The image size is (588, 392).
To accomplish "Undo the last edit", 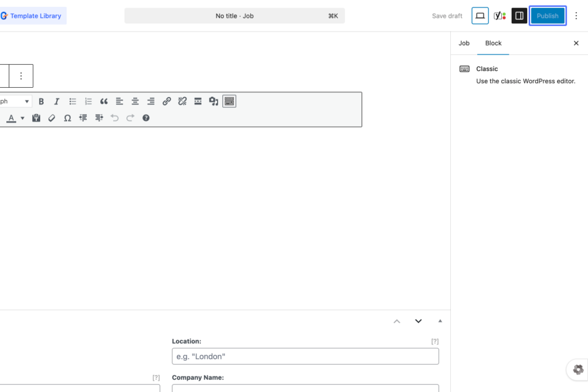I will (x=114, y=118).
